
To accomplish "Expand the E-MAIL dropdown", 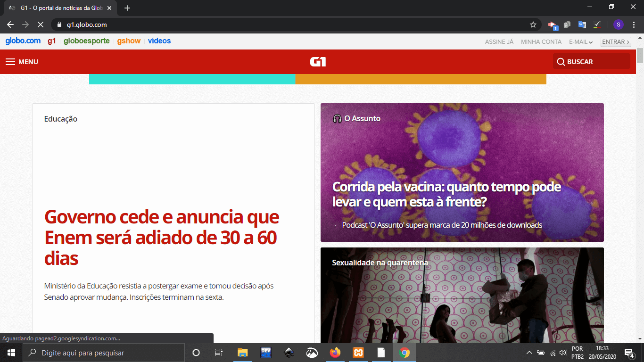I will click(x=581, y=42).
